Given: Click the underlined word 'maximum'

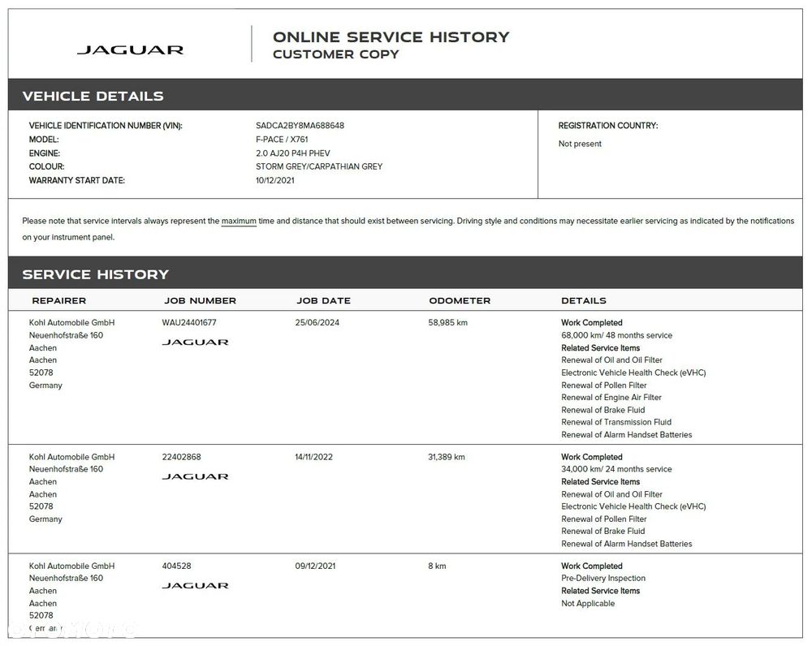Looking at the screenshot, I should pyautogui.click(x=239, y=221).
